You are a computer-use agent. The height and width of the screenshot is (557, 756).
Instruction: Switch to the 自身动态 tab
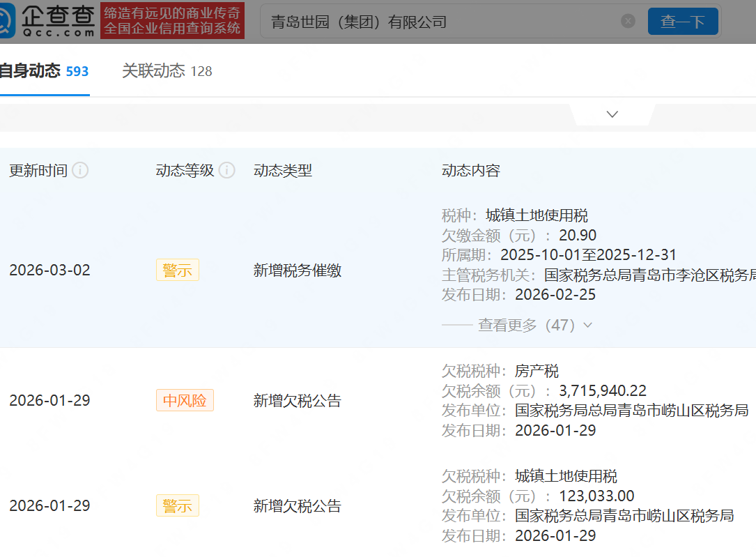pos(43,71)
